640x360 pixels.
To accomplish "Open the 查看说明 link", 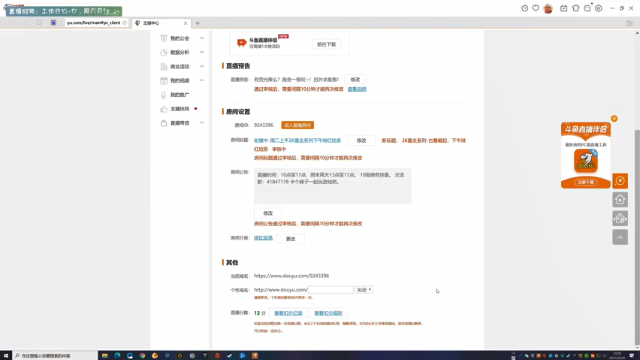I will tap(357, 89).
